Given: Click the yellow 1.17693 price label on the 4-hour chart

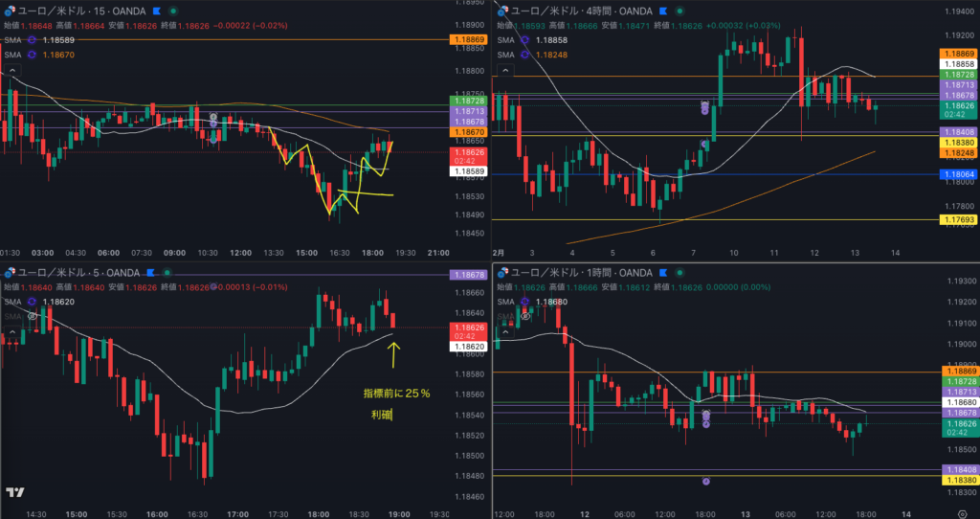Looking at the screenshot, I should coord(959,220).
